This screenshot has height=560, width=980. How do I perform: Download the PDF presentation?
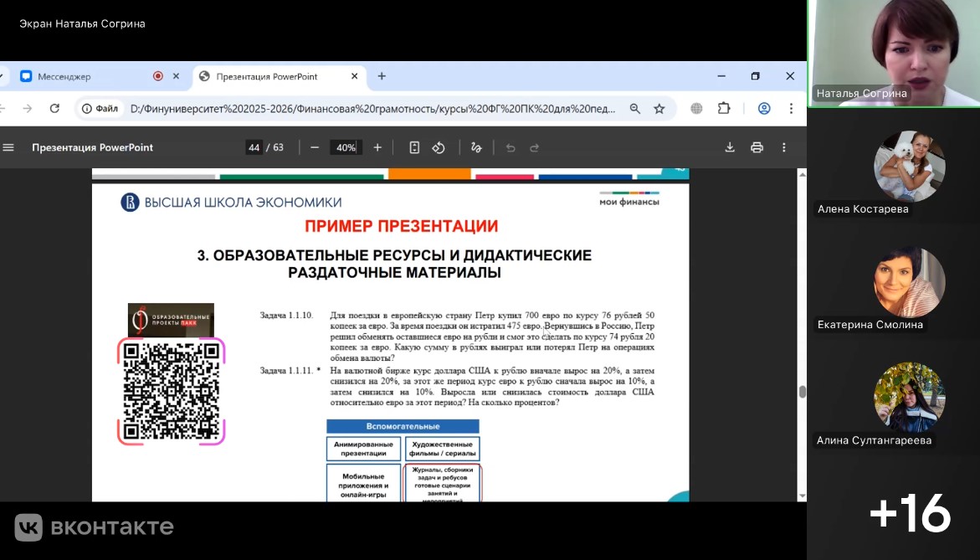pyautogui.click(x=730, y=147)
